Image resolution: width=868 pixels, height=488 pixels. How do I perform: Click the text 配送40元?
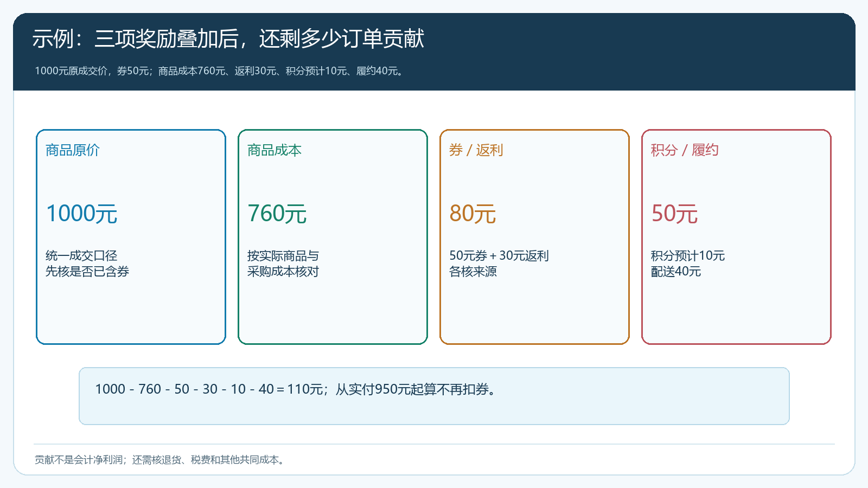point(676,271)
